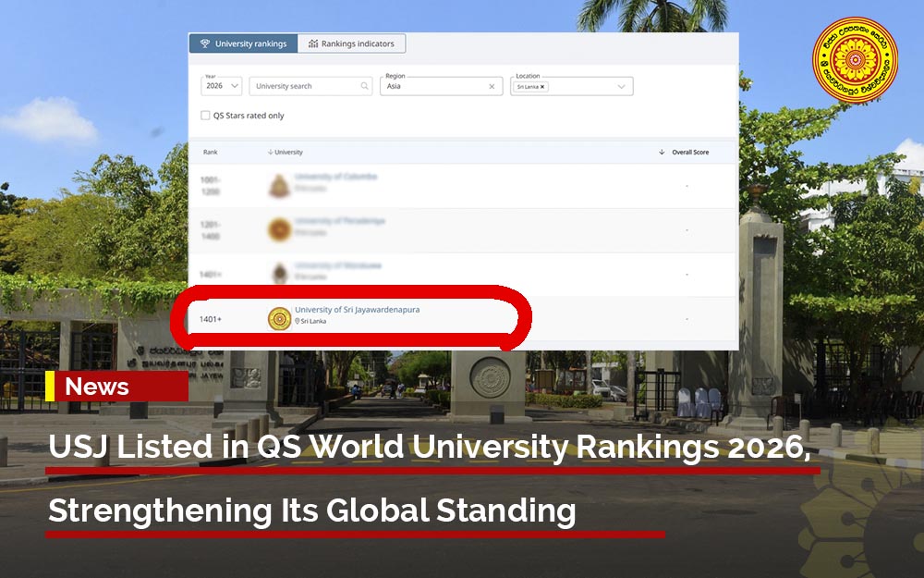Click the blurred University of Moratuwa crest
Screen dimensions: 924x578
279,274
